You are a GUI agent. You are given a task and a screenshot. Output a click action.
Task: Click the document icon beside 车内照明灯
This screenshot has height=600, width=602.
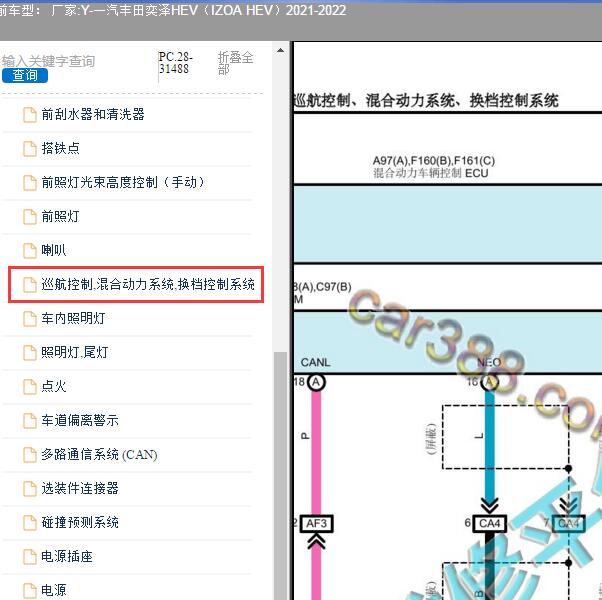point(30,319)
